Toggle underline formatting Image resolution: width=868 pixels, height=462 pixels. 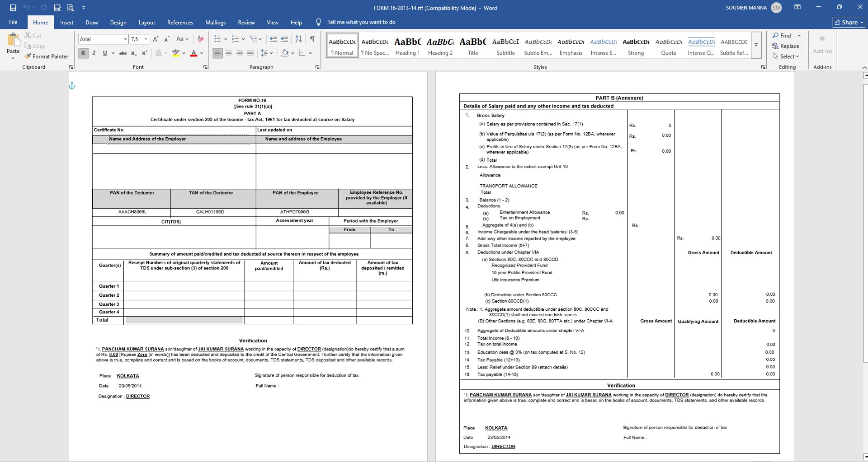click(x=105, y=53)
